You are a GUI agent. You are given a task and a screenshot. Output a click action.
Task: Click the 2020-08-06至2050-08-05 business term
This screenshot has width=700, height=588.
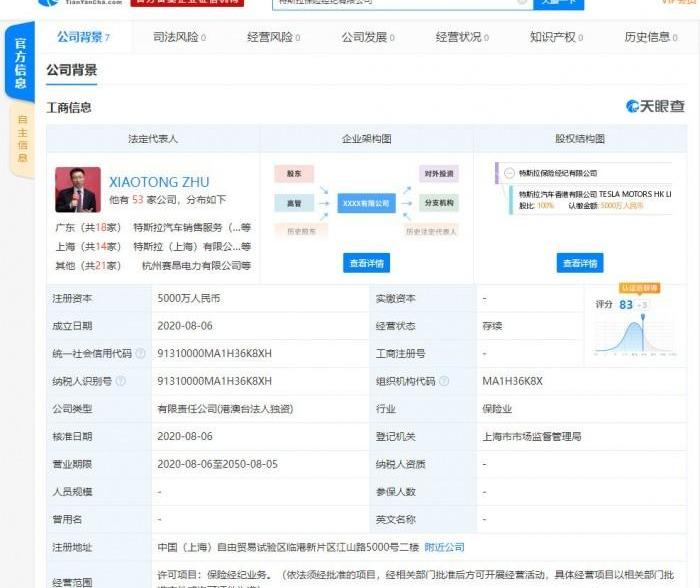[217, 464]
